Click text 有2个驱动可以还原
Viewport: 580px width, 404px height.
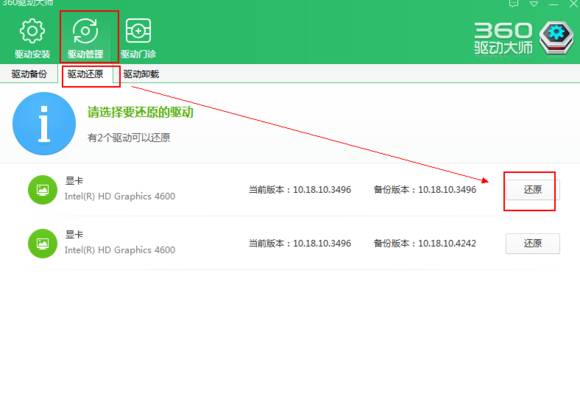coord(129,138)
